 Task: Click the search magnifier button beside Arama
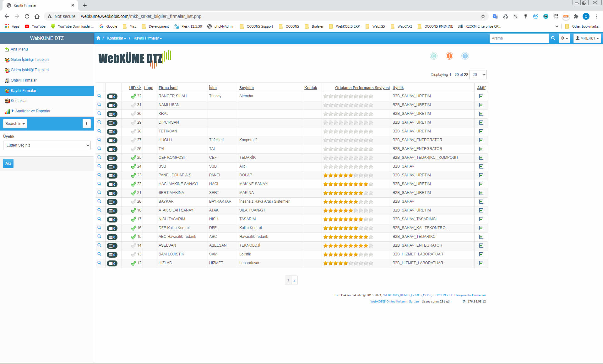tap(553, 38)
